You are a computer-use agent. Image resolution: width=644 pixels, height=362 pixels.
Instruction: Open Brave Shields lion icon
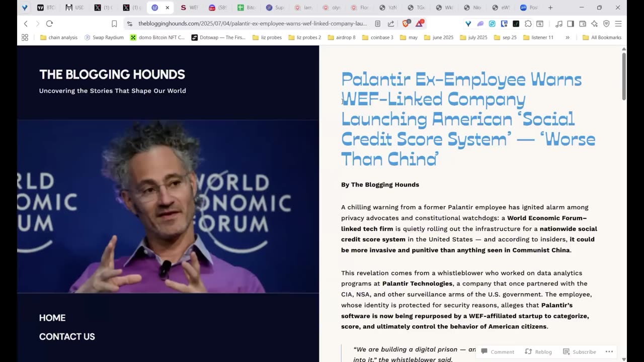[406, 23]
